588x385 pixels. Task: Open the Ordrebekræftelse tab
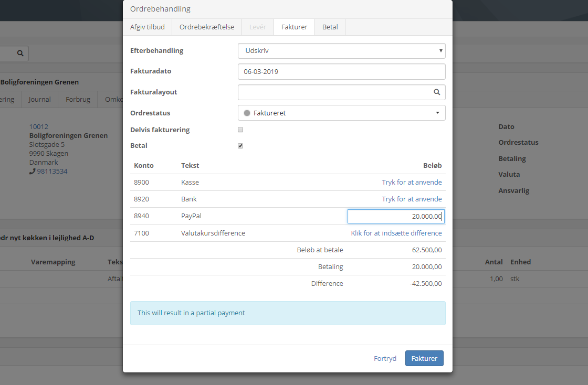(x=206, y=27)
